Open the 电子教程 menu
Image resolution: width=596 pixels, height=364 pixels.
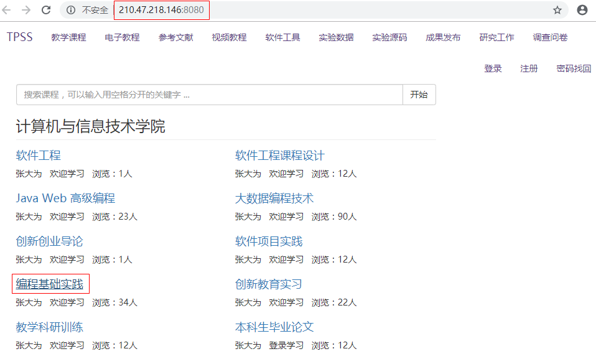click(123, 37)
